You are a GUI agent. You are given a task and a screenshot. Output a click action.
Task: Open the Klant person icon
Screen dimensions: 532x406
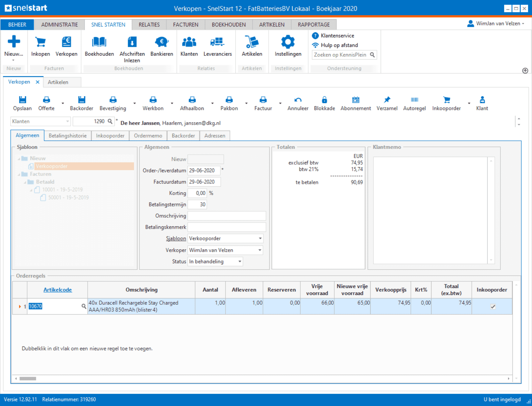click(x=482, y=100)
